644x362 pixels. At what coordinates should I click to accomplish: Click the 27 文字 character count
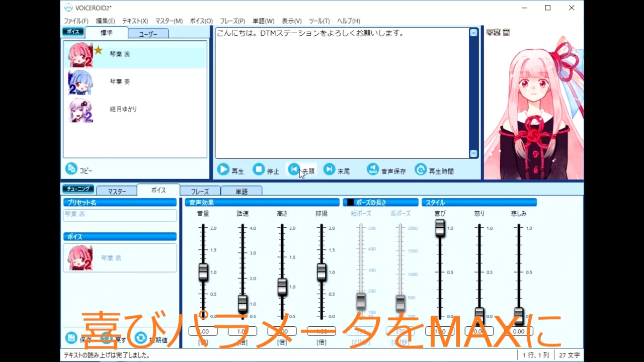click(x=569, y=355)
